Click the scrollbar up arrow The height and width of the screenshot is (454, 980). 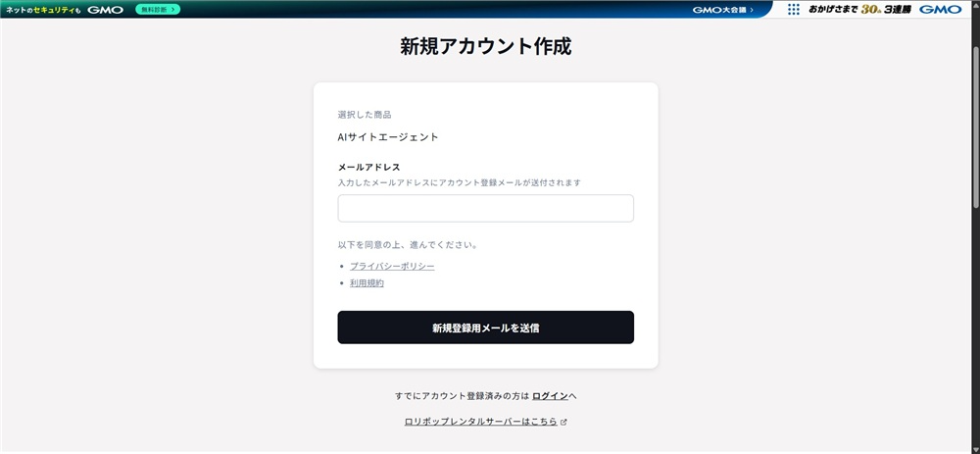coord(976,4)
